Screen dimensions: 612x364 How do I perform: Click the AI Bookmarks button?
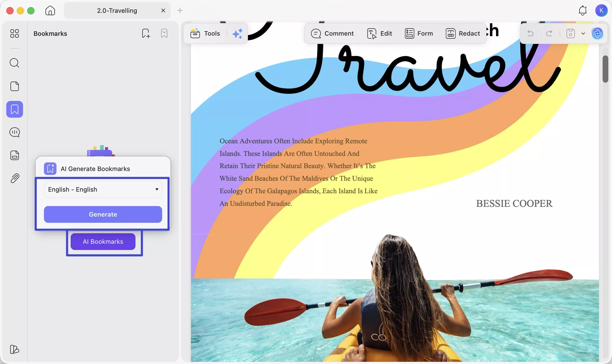click(103, 242)
